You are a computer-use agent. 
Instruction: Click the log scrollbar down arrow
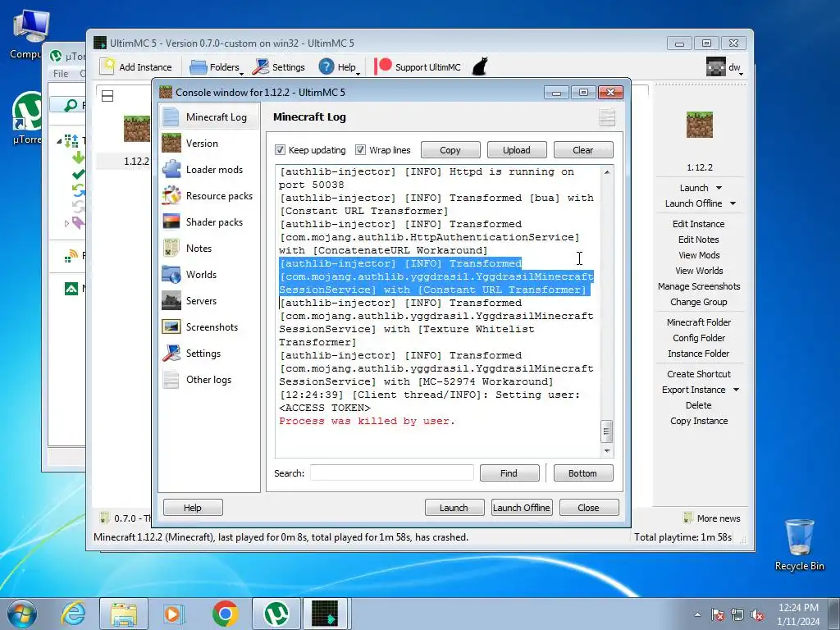(x=606, y=451)
